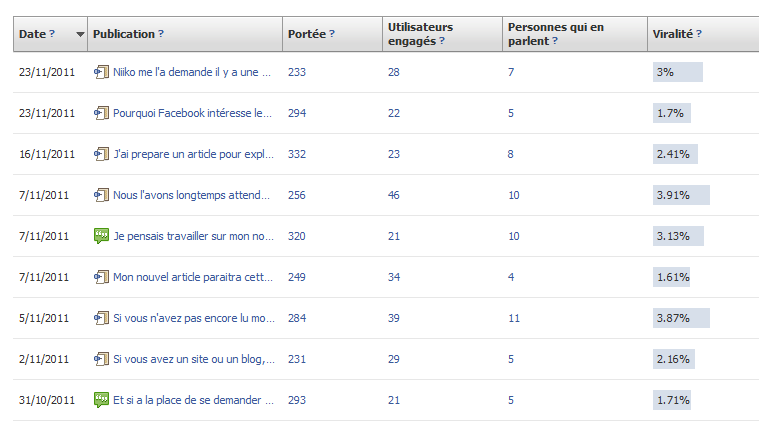
Task: Open help question mark next to Viralité
Action: (x=699, y=34)
